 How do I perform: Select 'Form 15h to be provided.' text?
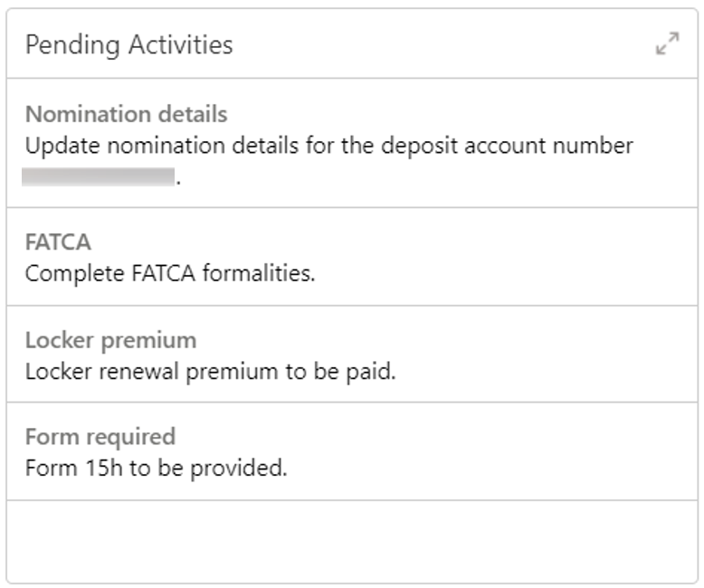156,469
